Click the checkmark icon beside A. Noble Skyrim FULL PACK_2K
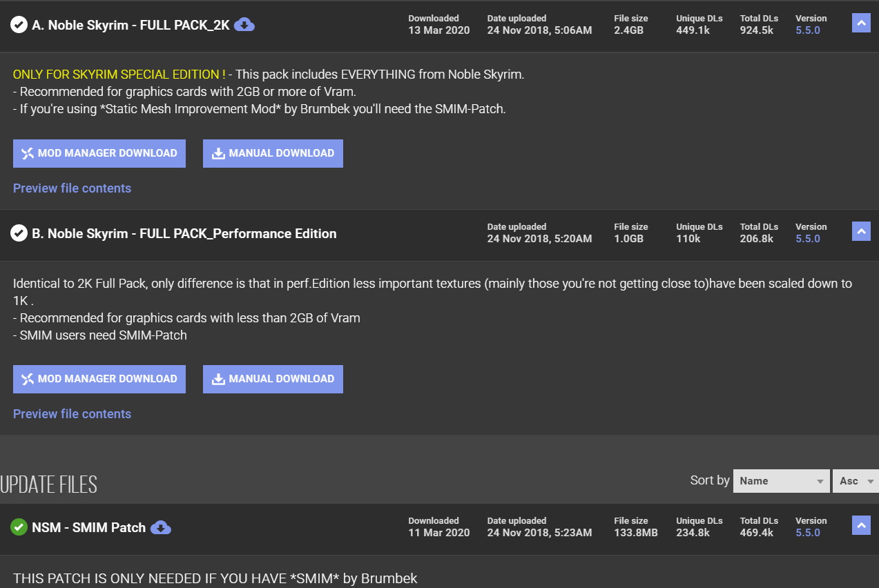This screenshot has height=588, width=879. pyautogui.click(x=19, y=25)
